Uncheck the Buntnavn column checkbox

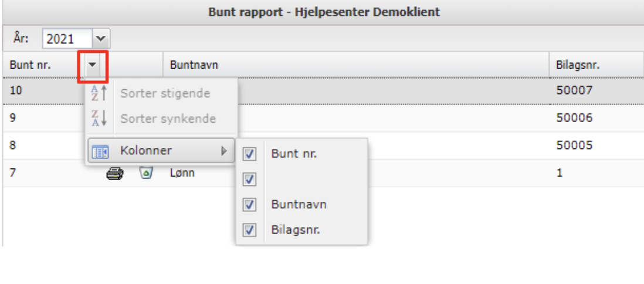point(250,205)
